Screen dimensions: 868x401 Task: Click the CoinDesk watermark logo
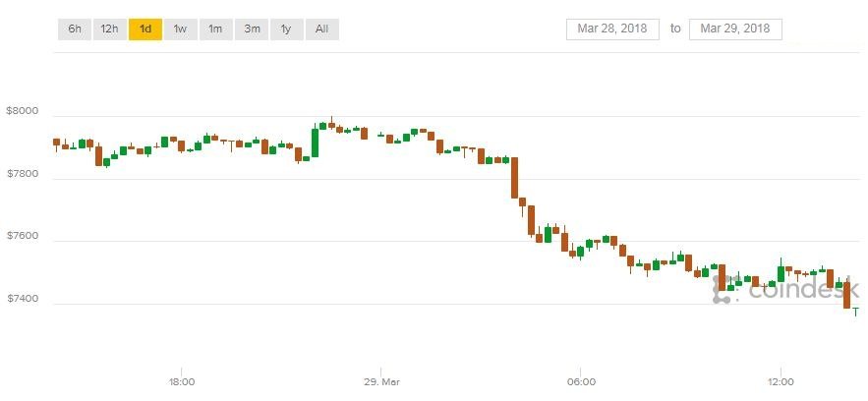[x=786, y=289]
